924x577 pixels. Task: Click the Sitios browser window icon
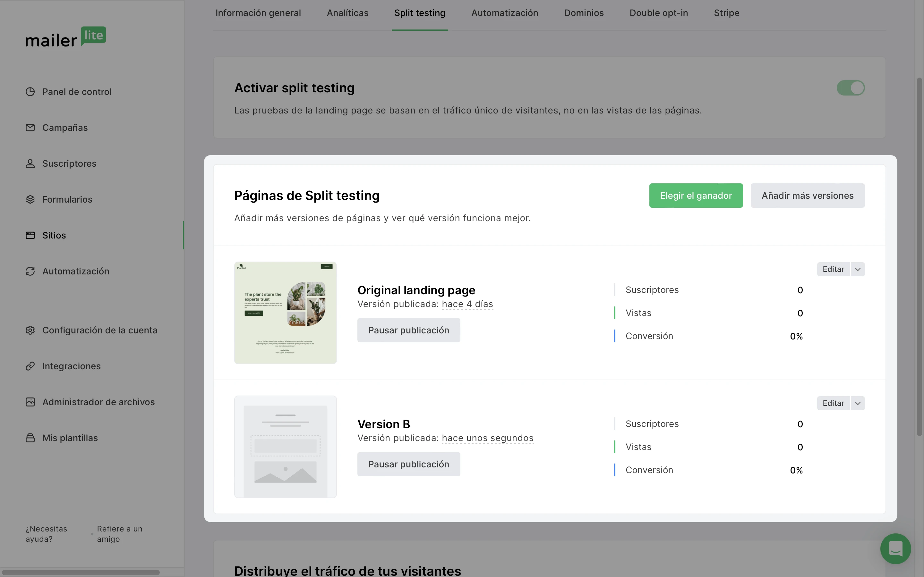click(x=30, y=235)
